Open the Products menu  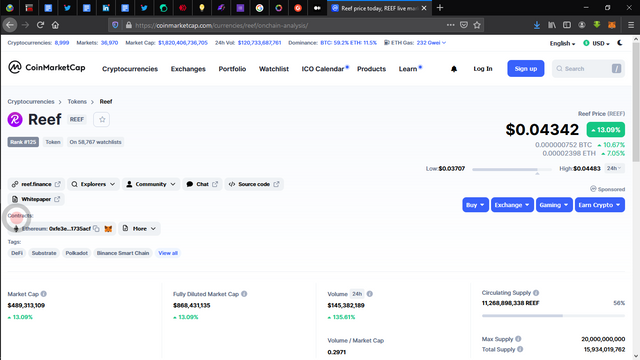tap(371, 69)
